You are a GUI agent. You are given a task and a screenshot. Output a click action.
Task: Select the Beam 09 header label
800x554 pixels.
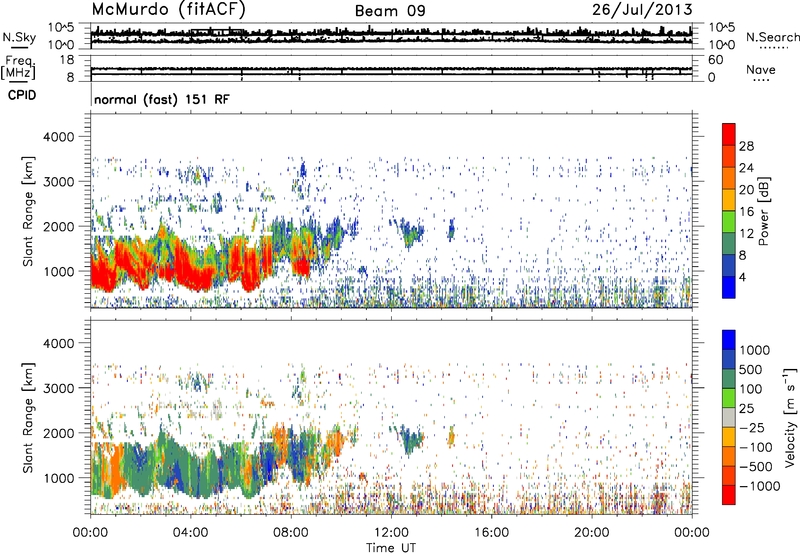(390, 11)
